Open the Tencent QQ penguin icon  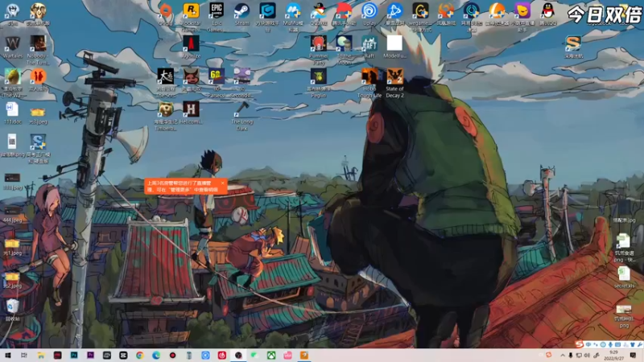coord(548,10)
